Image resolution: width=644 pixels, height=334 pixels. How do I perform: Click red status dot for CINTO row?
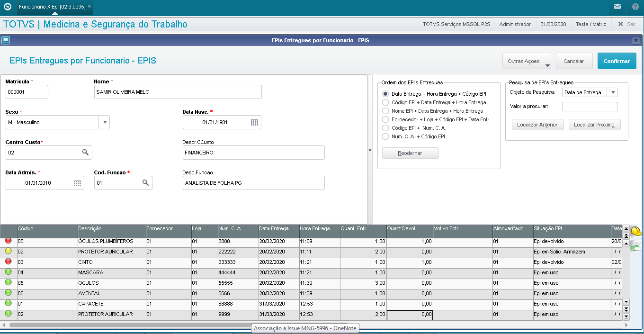click(8, 262)
